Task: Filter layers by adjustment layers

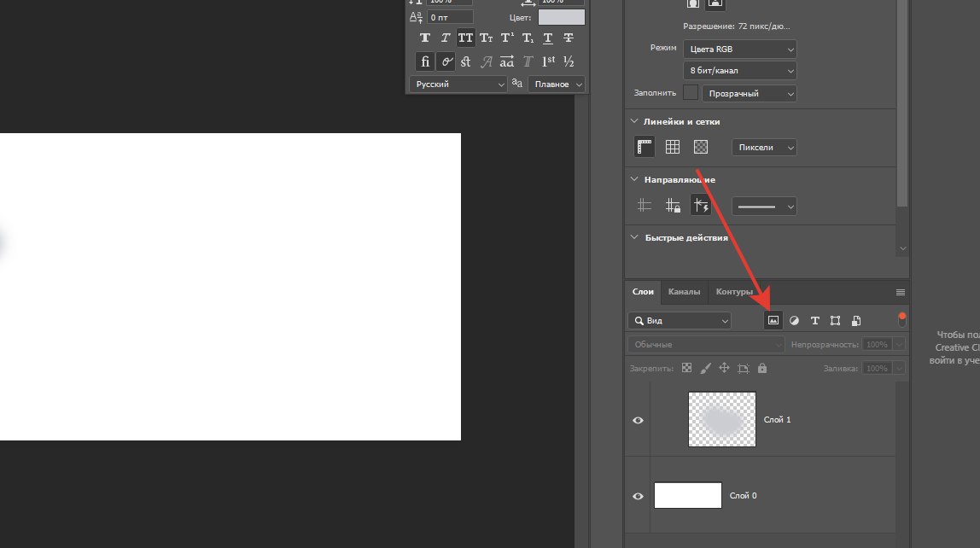Action: coord(794,321)
